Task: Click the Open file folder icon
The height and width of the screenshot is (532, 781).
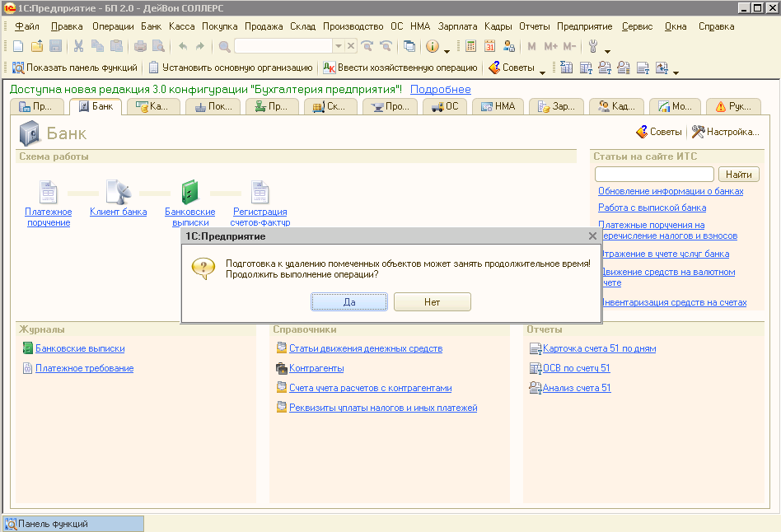Action: [37, 46]
